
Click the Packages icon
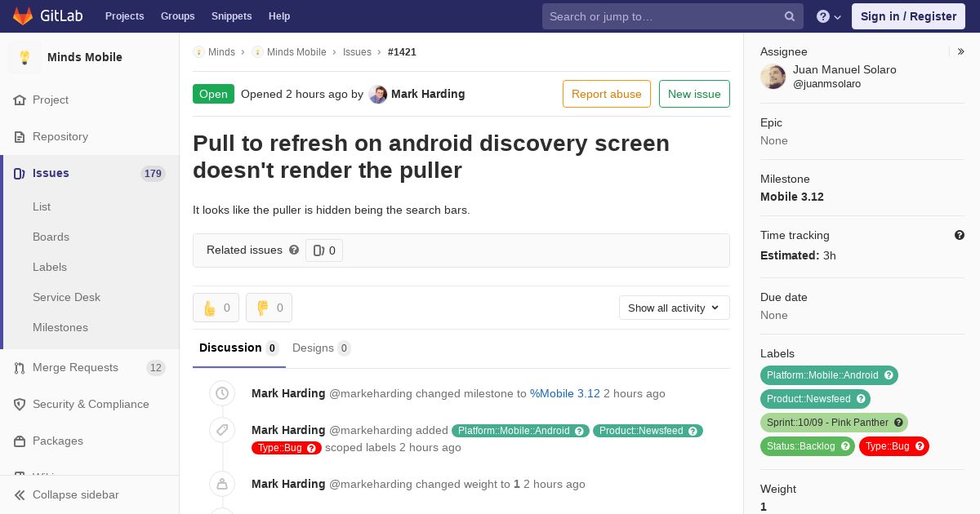click(x=20, y=441)
